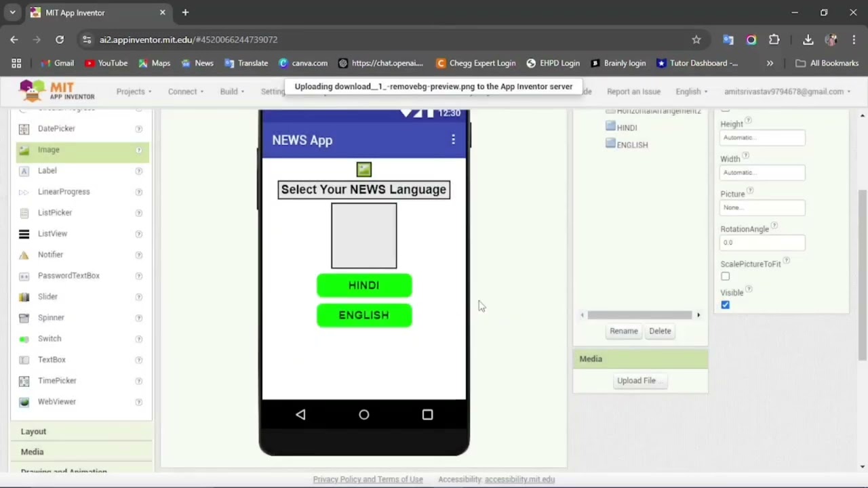
Task: Open the Chrome tab search dropdown
Action: click(x=12, y=12)
